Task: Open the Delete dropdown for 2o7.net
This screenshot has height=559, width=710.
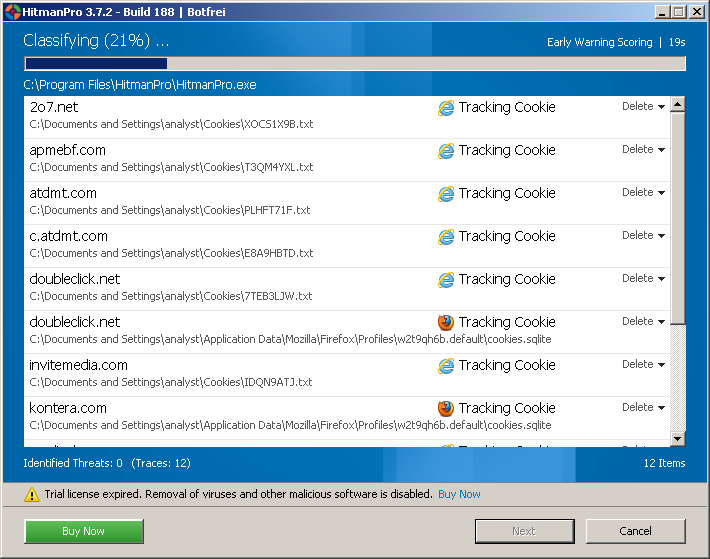Action: click(643, 106)
